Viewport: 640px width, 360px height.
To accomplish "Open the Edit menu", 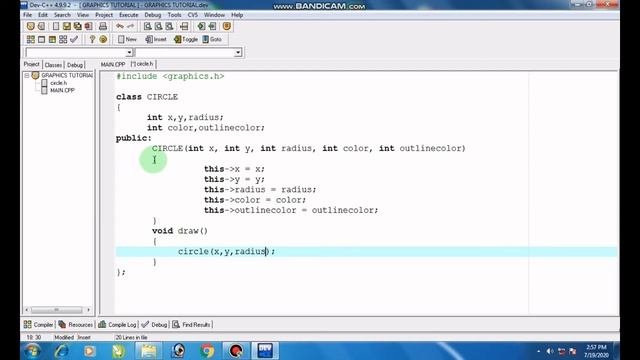I will (x=43, y=15).
